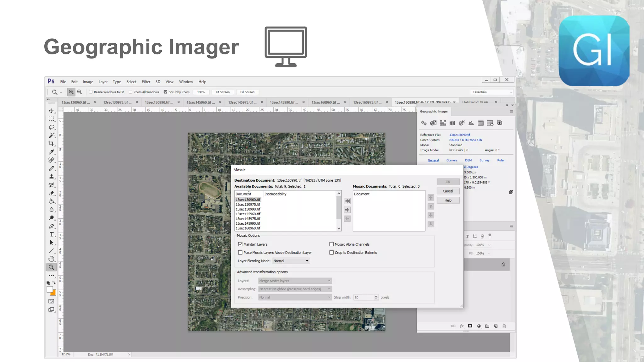The height and width of the screenshot is (362, 644).
Task: Click the add-selected right arrow in Mosaic
Action: [347, 210]
